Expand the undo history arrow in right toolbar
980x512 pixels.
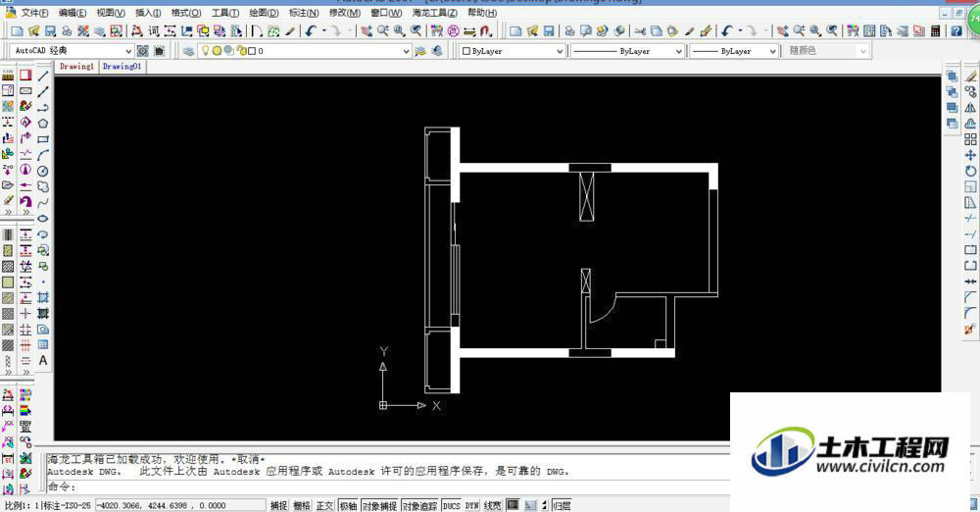(x=740, y=30)
